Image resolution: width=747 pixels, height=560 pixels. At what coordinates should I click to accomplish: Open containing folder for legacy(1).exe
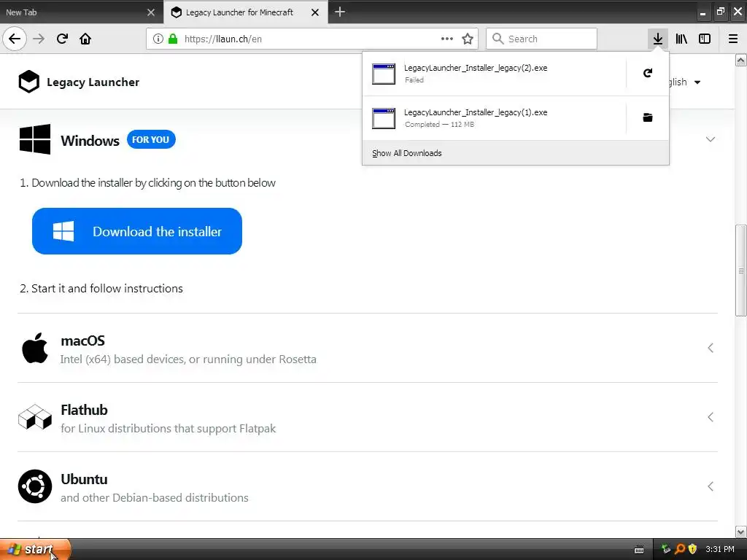[648, 117]
